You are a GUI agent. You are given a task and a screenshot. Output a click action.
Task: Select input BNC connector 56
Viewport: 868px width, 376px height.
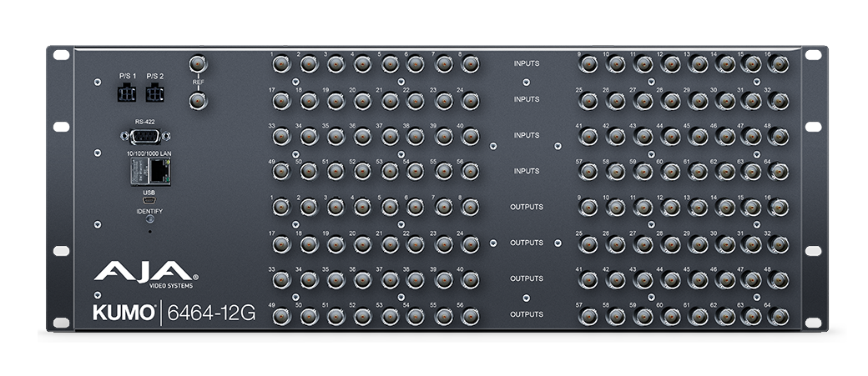(x=470, y=172)
